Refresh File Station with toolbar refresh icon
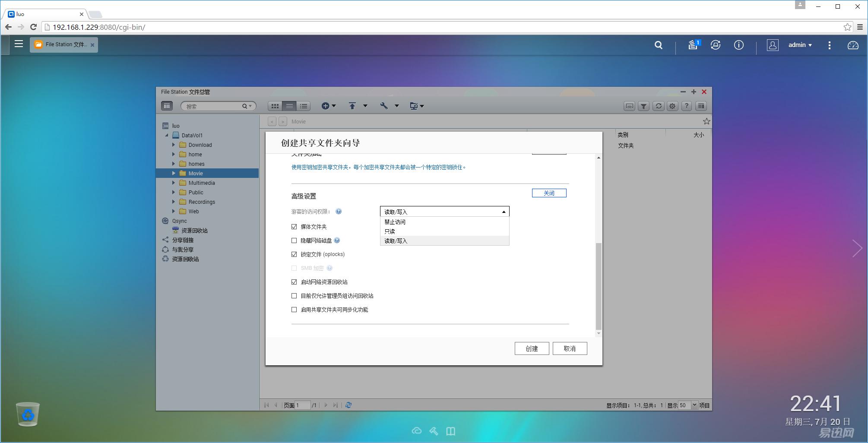This screenshot has width=868, height=443. (x=658, y=106)
